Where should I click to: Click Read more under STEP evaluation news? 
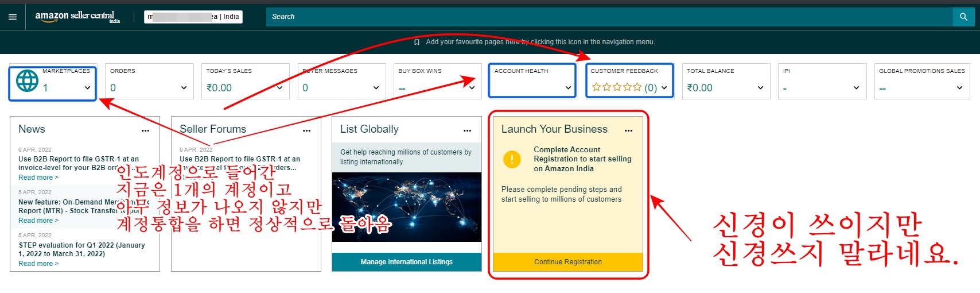pos(38,264)
